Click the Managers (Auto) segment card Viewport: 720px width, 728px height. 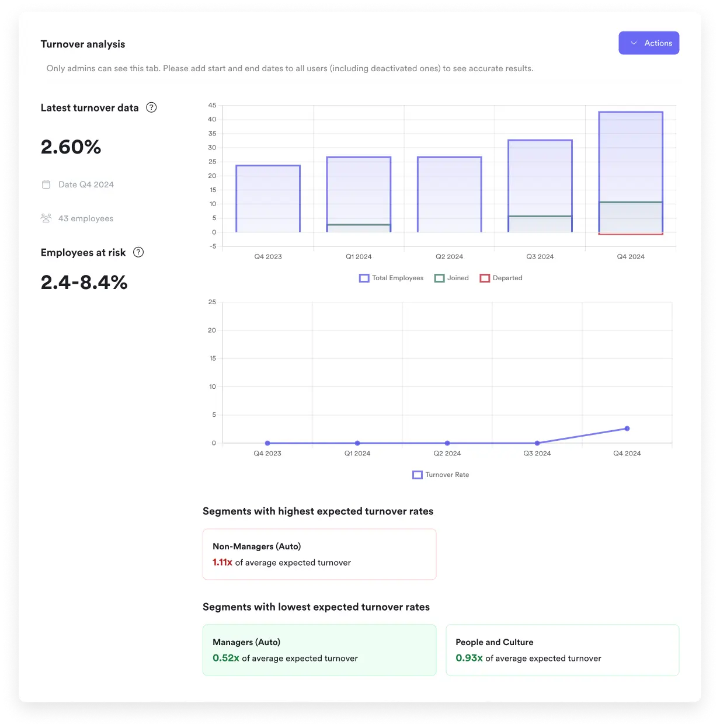(x=319, y=650)
